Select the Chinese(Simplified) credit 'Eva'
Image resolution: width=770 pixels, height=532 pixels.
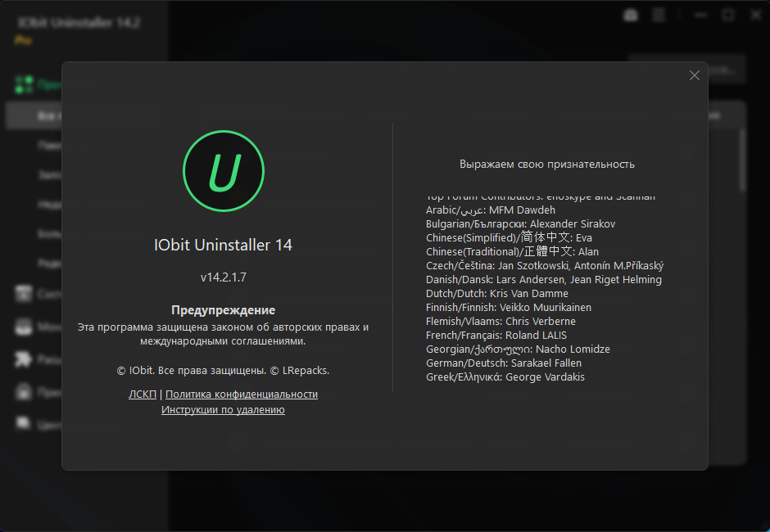(x=509, y=238)
